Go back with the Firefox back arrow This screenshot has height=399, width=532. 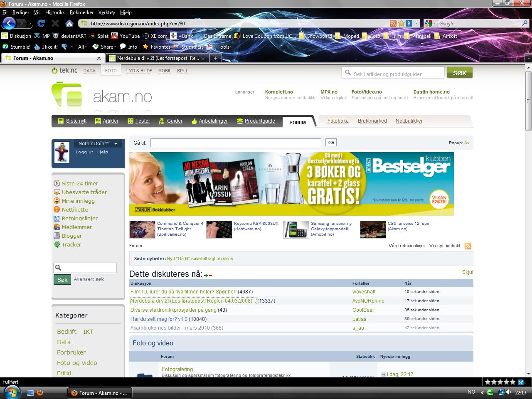9,23
